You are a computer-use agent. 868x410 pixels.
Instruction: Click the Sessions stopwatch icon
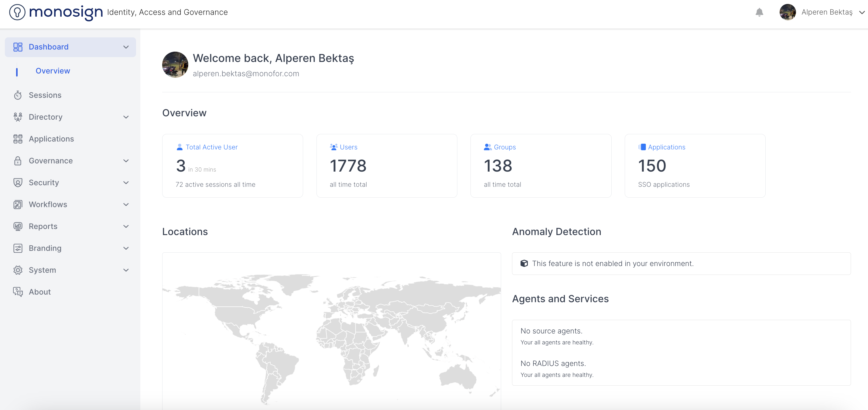tap(18, 95)
